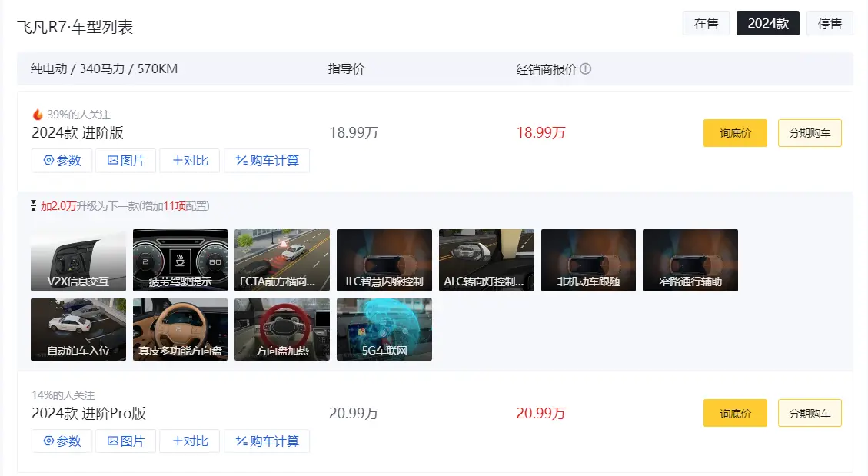Click the gray 20.99万 guide price
Image resolution: width=868 pixels, height=476 pixels.
[x=354, y=414]
